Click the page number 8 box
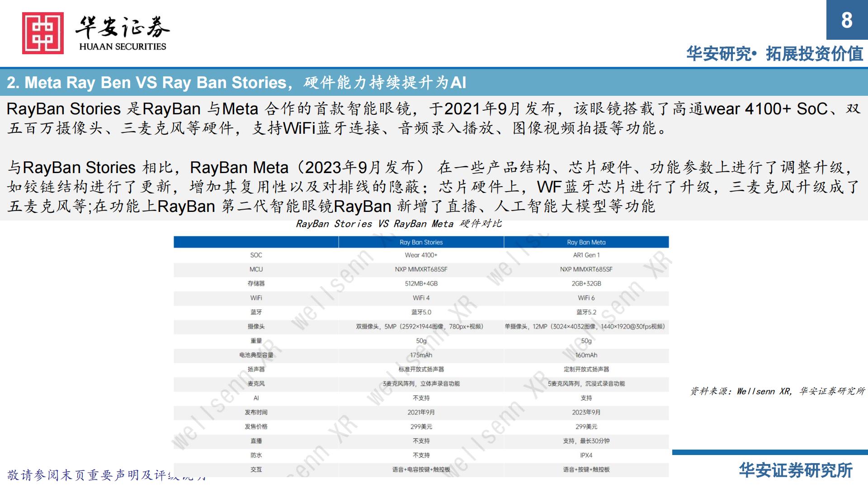 (x=847, y=20)
